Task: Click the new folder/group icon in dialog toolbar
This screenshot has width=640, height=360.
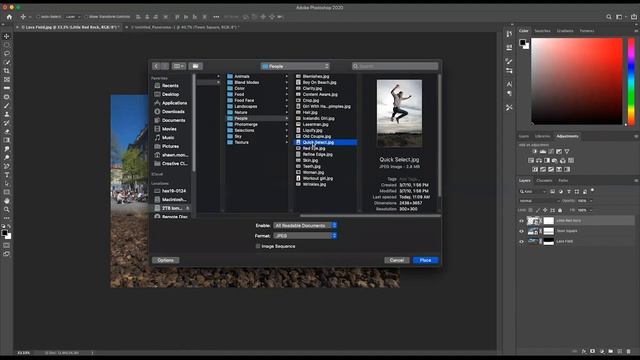Action: pos(196,66)
